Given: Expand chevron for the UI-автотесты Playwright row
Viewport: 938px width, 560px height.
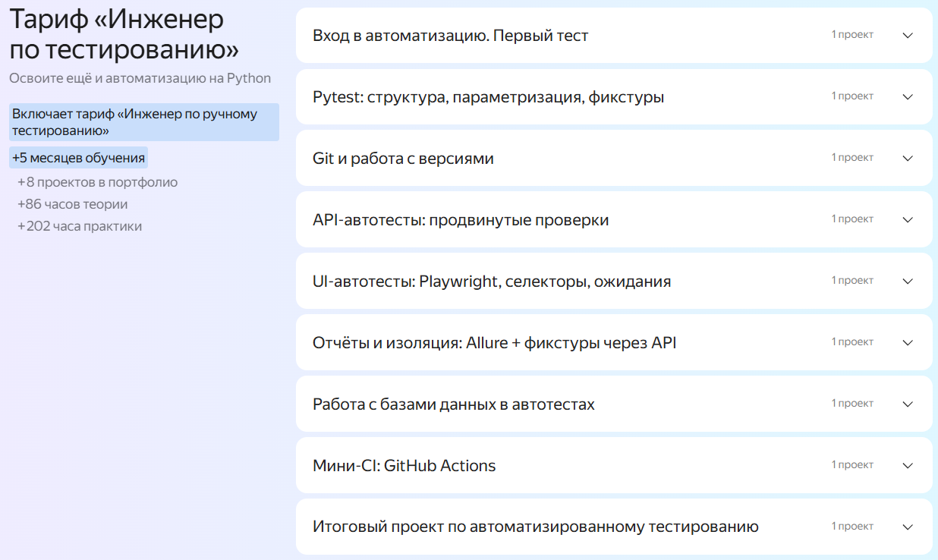Looking at the screenshot, I should coord(908,281).
